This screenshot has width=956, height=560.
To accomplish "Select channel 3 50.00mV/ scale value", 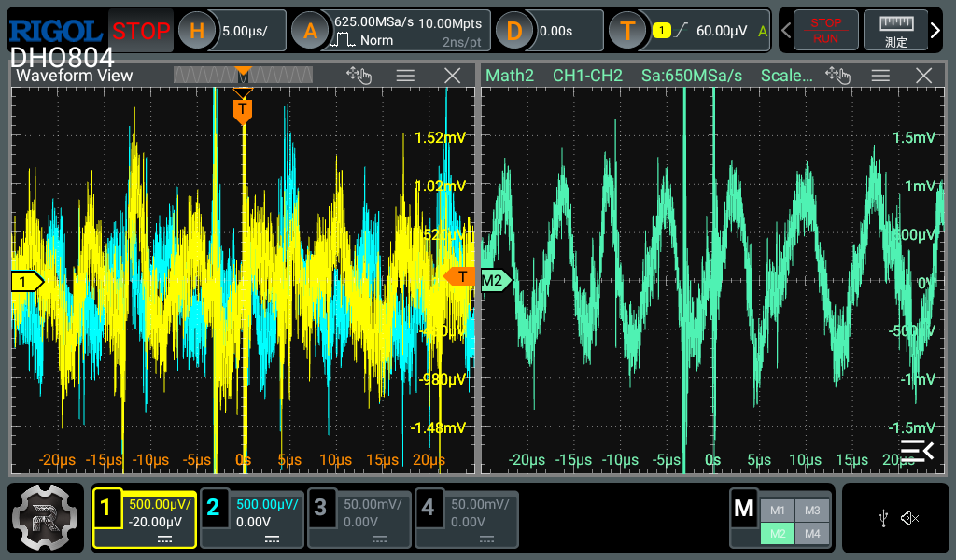I will click(373, 504).
